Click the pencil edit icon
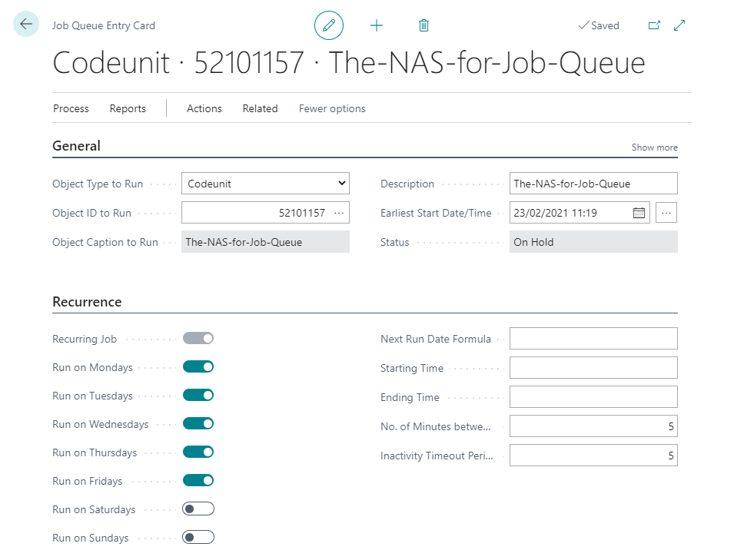Screen dimensions: 744x560 329,25
